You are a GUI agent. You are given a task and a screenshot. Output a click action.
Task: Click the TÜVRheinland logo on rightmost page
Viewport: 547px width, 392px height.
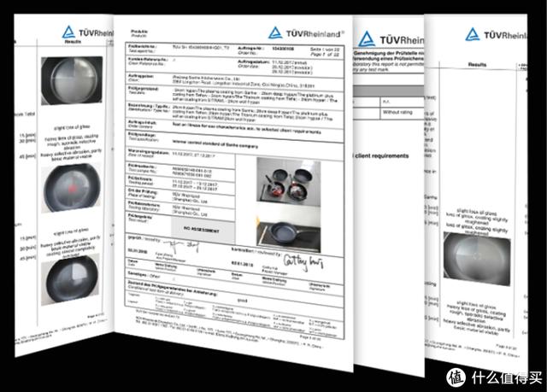(x=496, y=34)
